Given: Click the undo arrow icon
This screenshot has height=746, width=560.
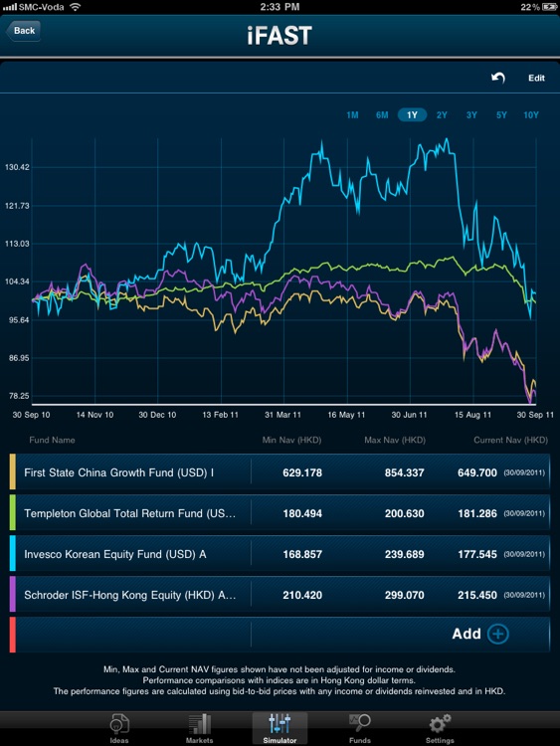Looking at the screenshot, I should pyautogui.click(x=498, y=78).
